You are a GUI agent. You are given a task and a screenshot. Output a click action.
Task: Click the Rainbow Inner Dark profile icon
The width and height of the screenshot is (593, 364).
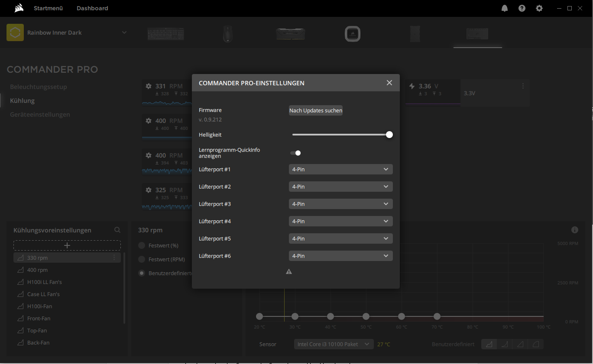(15, 32)
